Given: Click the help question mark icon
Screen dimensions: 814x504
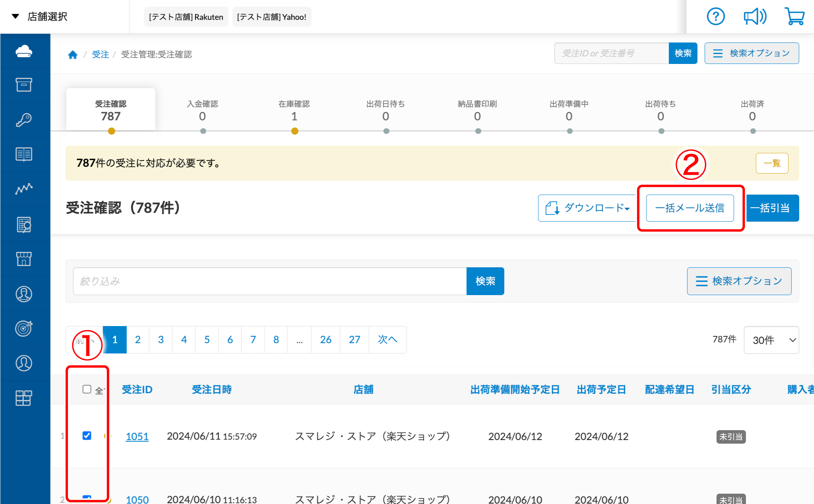Looking at the screenshot, I should click(x=715, y=17).
